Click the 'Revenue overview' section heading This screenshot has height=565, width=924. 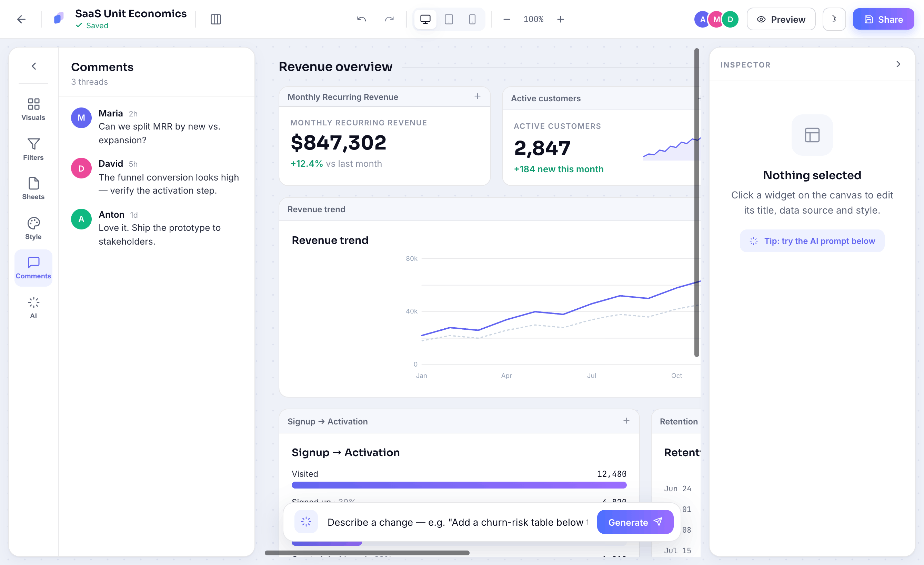[x=335, y=67]
